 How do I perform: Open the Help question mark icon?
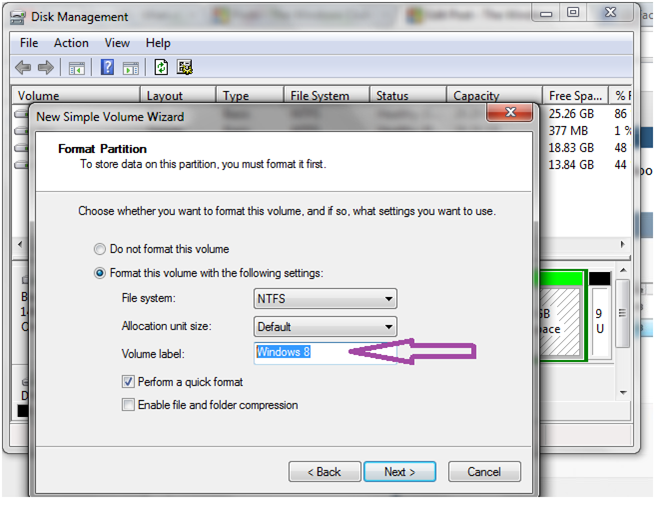click(x=107, y=67)
